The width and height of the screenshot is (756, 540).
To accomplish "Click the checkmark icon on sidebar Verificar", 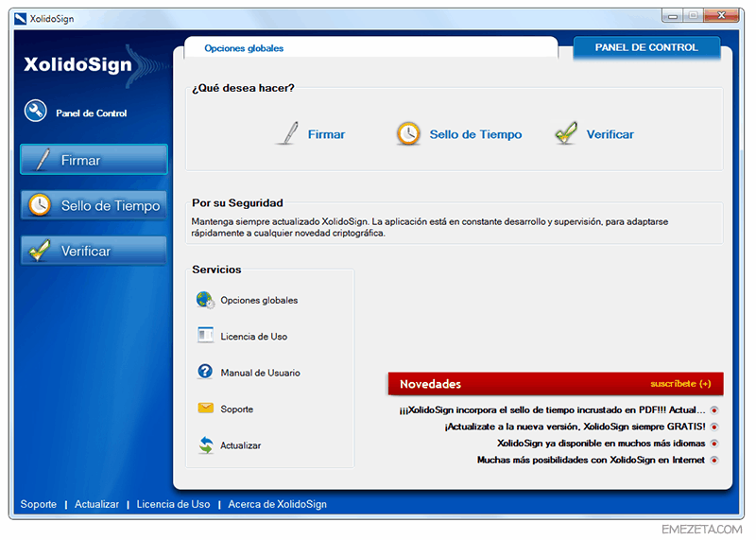I will (x=39, y=250).
